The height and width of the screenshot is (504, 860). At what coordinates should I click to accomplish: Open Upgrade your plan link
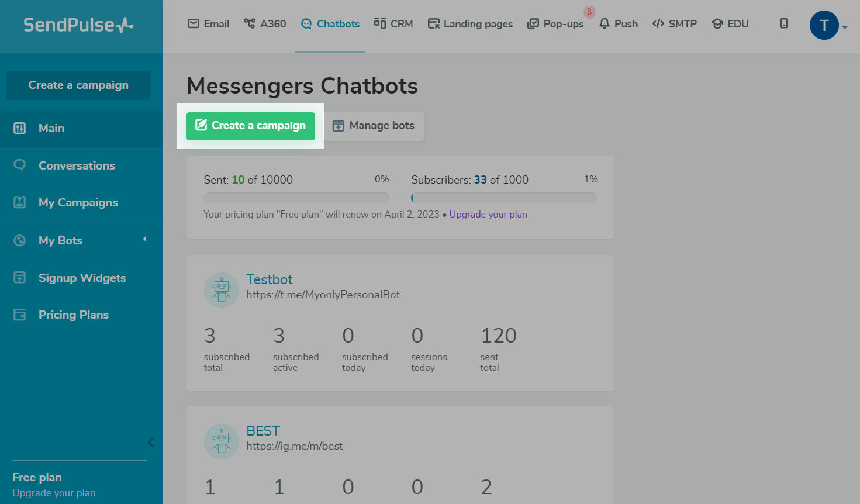coord(488,214)
